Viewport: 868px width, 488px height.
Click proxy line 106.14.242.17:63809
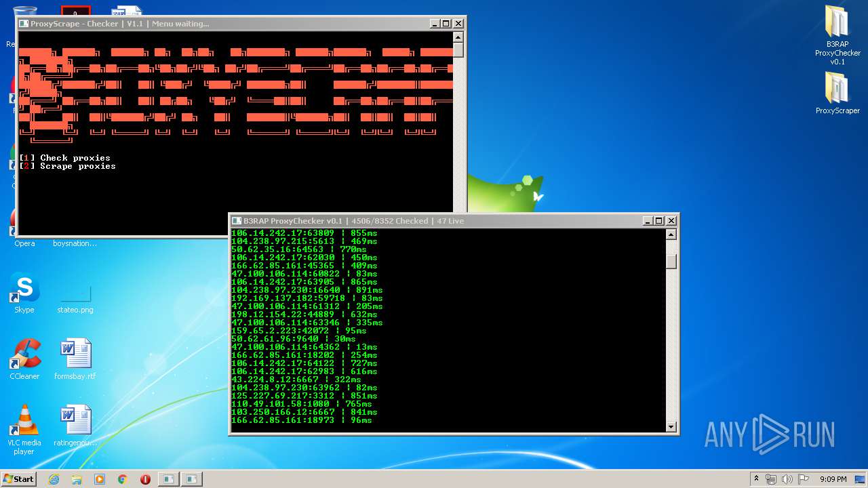pyautogui.click(x=304, y=233)
